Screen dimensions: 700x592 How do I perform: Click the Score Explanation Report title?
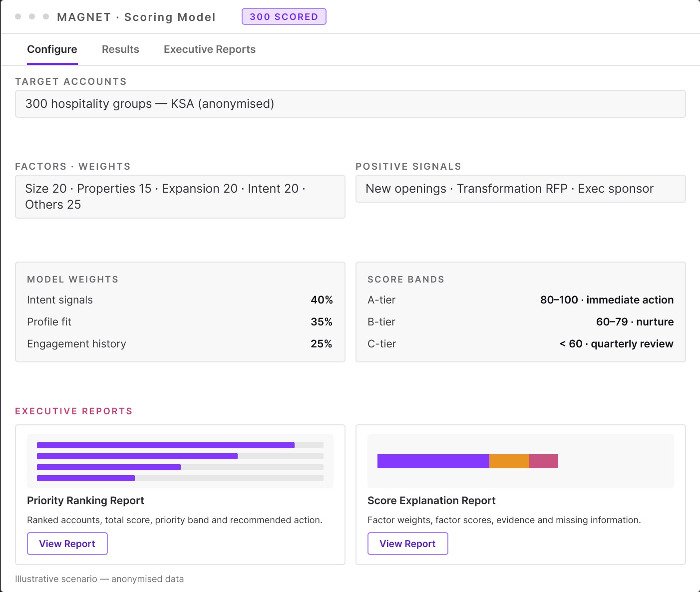pyautogui.click(x=431, y=501)
